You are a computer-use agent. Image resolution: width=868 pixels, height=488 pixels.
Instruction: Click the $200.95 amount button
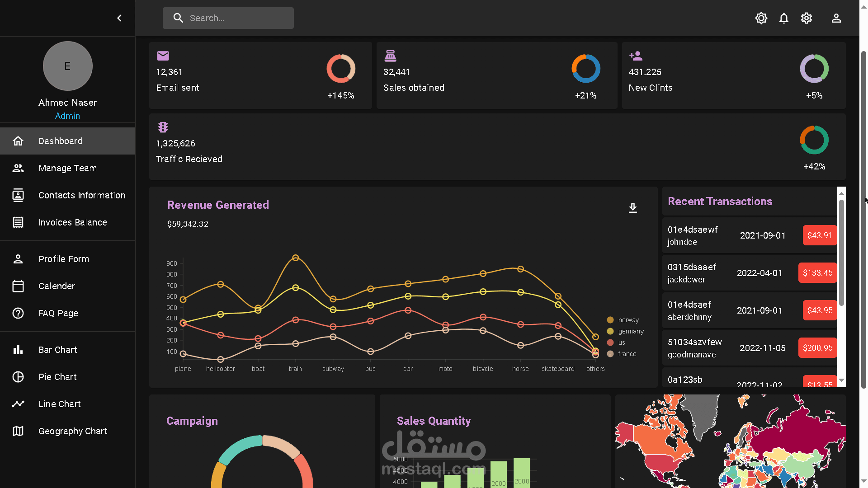(x=817, y=348)
